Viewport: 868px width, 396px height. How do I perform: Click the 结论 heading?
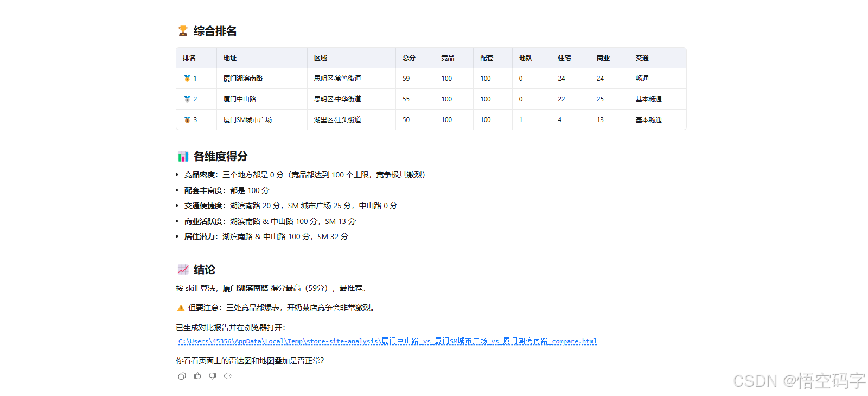point(205,270)
